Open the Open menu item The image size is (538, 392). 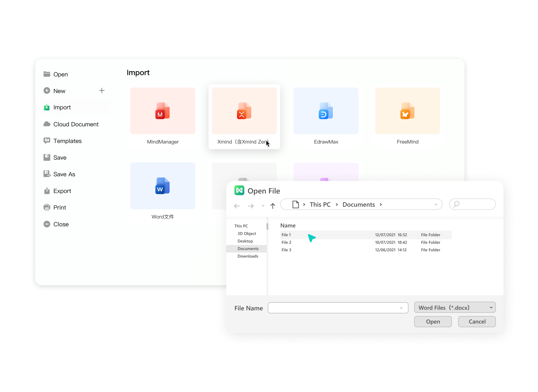click(x=61, y=74)
